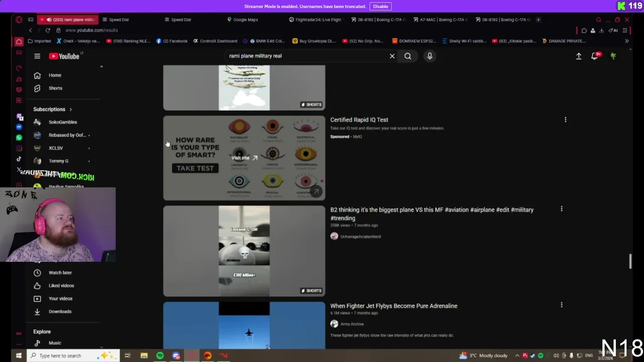Open YouTube notifications bell

(595, 56)
